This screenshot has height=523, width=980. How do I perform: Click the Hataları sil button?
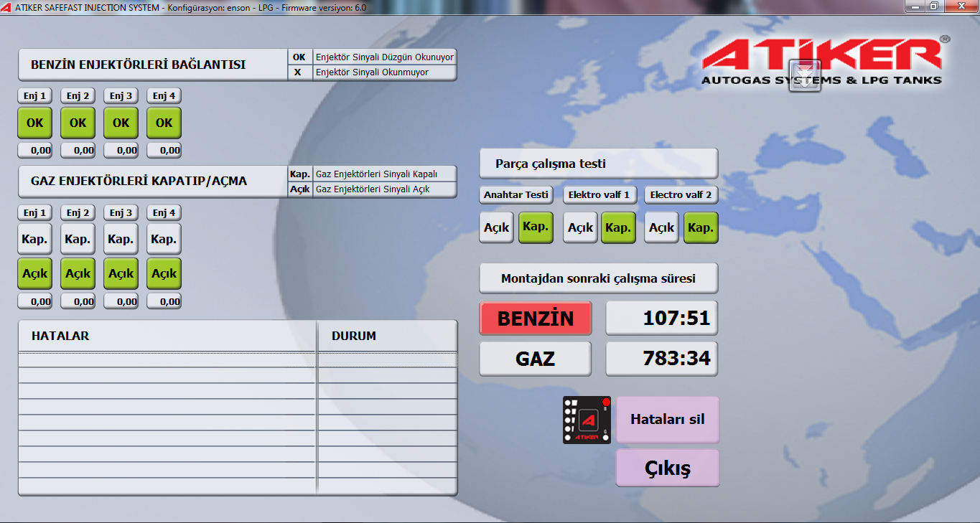pyautogui.click(x=668, y=420)
